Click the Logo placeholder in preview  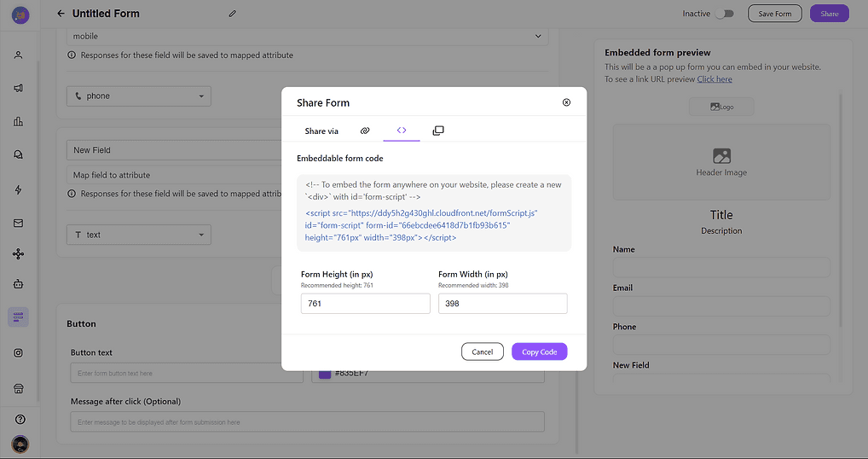coord(721,107)
